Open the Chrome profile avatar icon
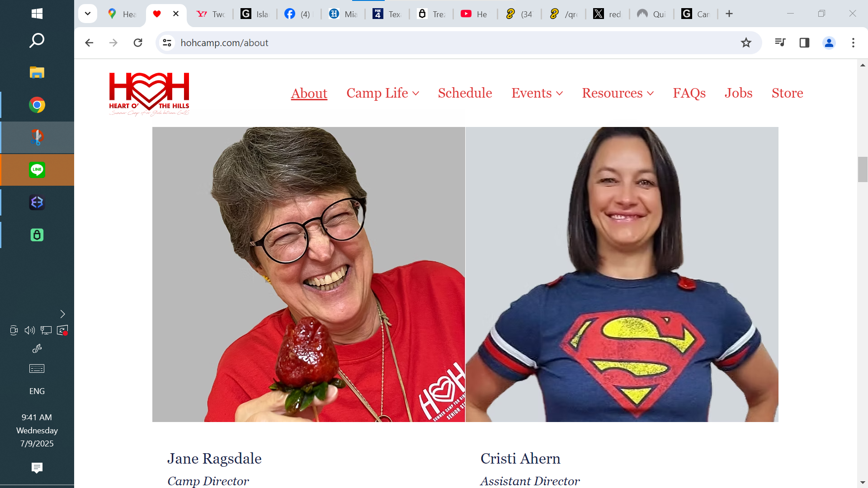The image size is (868, 488). [x=829, y=43]
